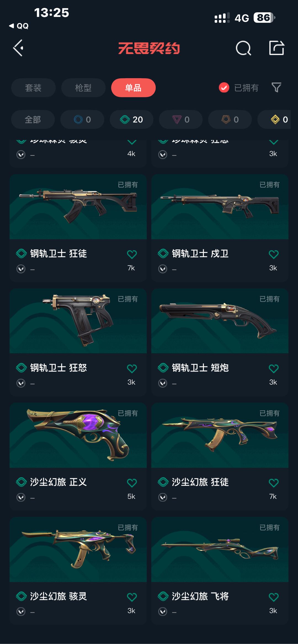Open the filter funnel icon
This screenshot has width=298, height=644.
point(276,88)
